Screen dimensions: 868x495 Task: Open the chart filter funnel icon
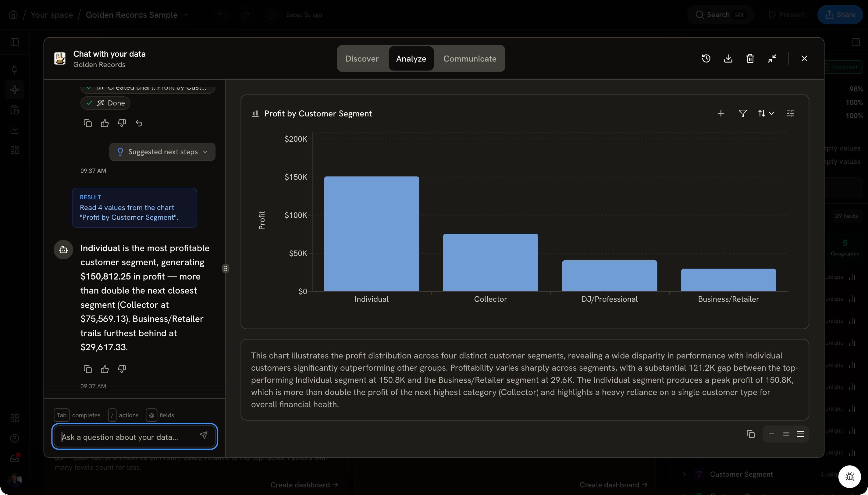(743, 113)
